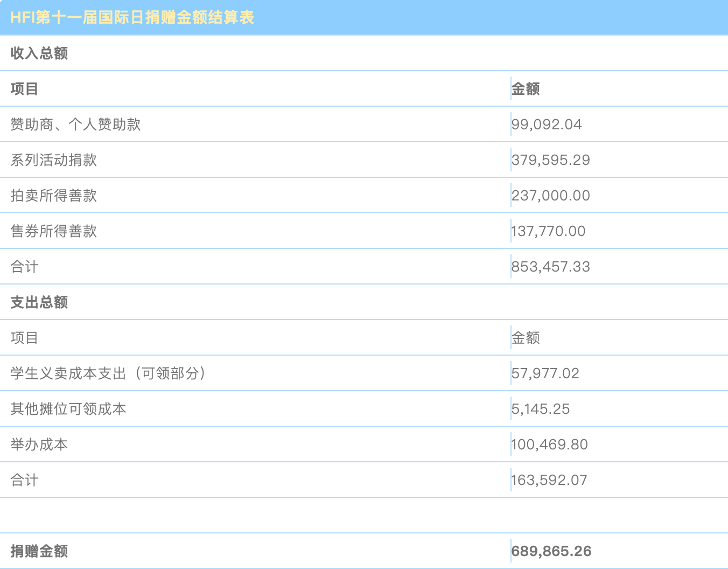
Task: Select the 237,000.00 amount cell
Action: pyautogui.click(x=551, y=196)
